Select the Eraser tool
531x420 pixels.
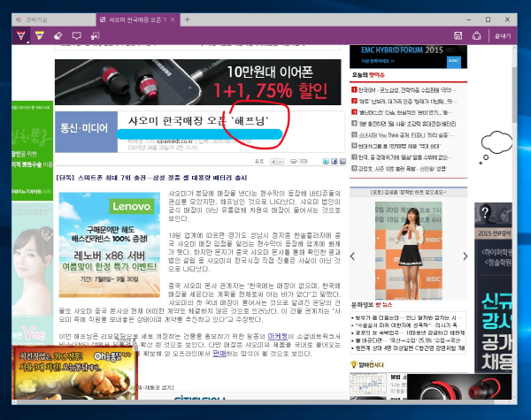58,35
